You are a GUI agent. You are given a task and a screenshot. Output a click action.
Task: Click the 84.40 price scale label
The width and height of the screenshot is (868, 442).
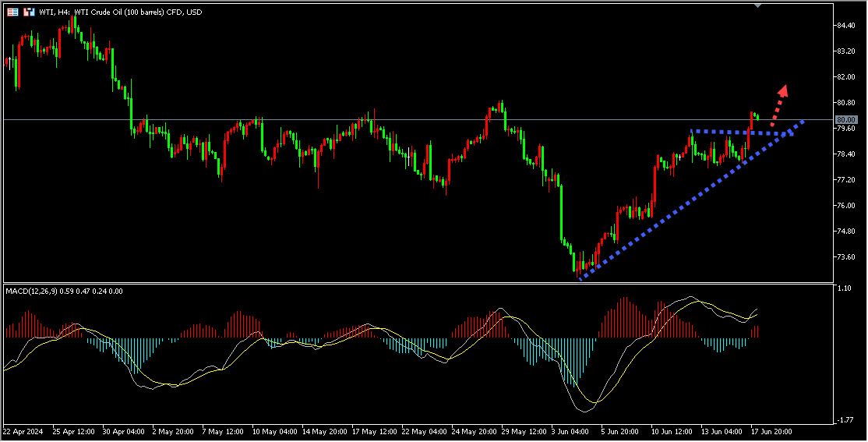(846, 26)
